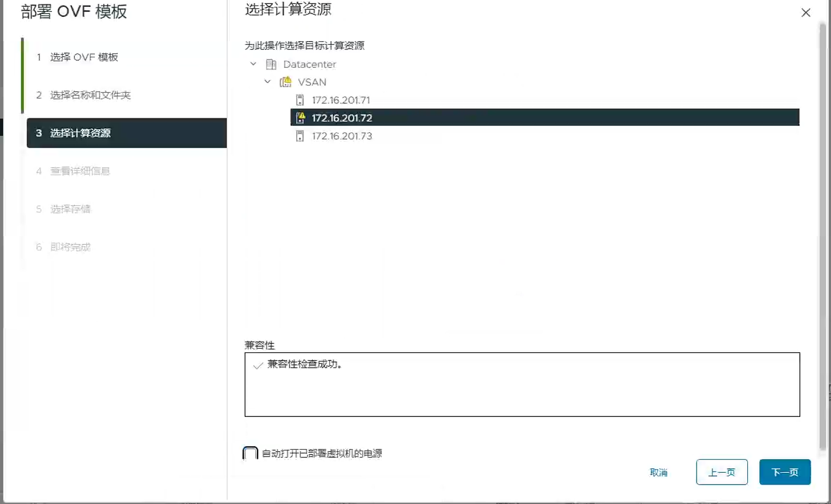Collapse the Datacenter tree node
831x504 pixels.
click(253, 64)
